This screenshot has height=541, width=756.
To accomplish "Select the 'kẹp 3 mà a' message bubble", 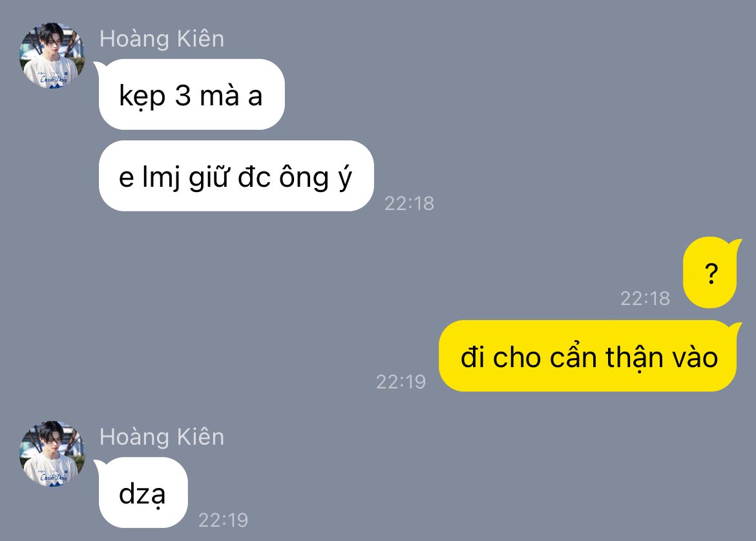I will click(x=191, y=94).
